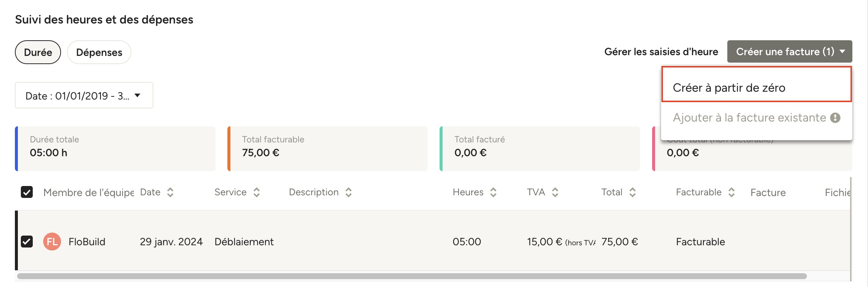Screen dimensions: 868x287
Task: Sort by Facturable column arrows
Action: 731,192
